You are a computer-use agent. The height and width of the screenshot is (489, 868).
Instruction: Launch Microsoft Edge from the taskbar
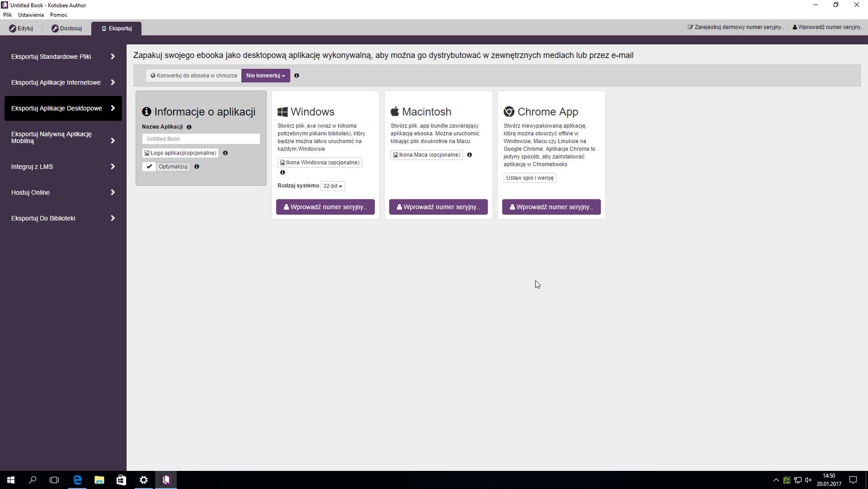pos(77,480)
